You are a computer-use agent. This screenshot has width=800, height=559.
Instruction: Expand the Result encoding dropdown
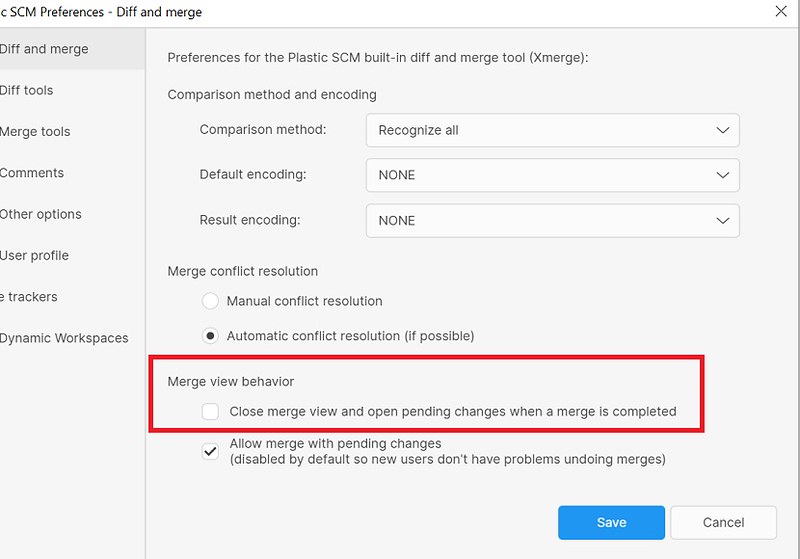tap(552, 221)
